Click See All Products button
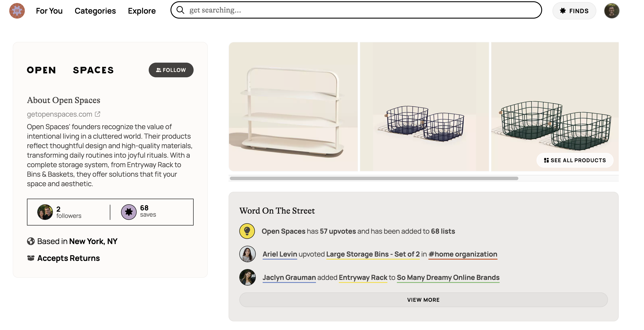 point(575,160)
